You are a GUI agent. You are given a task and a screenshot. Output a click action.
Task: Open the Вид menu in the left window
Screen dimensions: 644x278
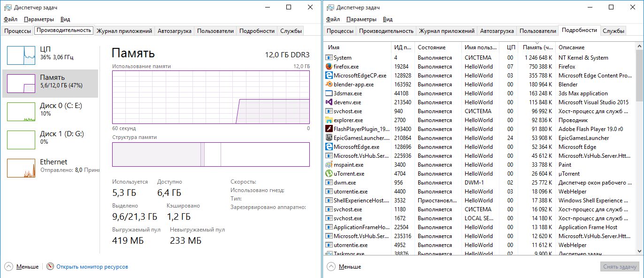click(x=65, y=19)
